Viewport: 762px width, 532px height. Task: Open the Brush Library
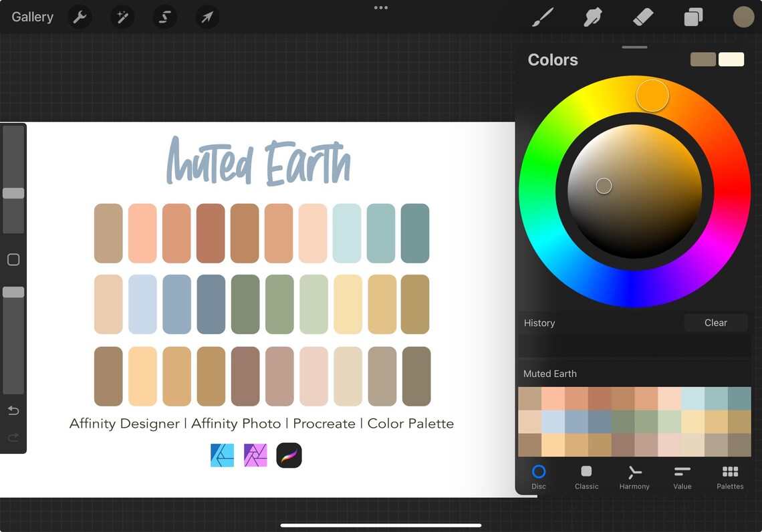[543, 17]
